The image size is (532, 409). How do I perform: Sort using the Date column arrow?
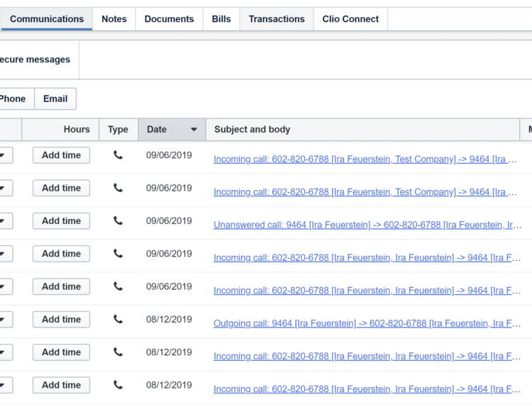coord(194,129)
